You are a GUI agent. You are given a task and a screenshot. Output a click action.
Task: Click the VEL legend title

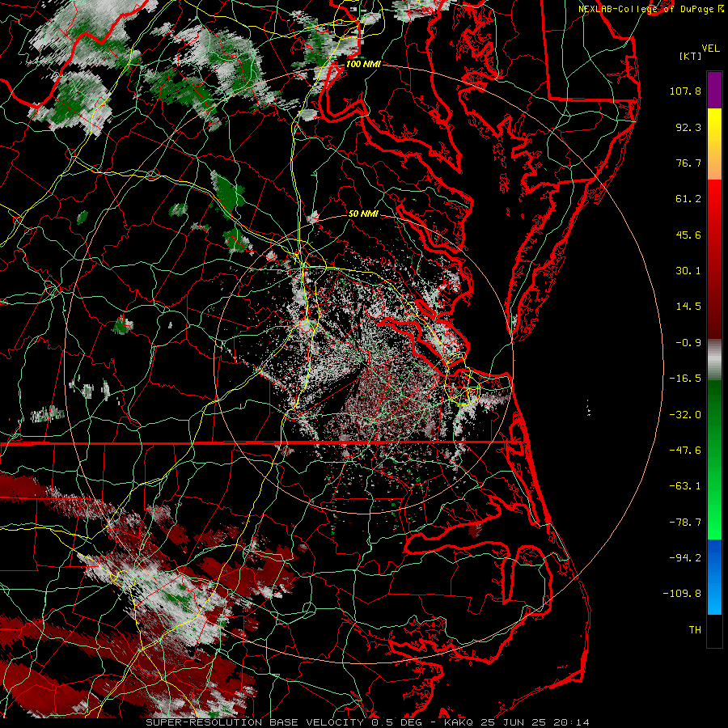point(710,49)
